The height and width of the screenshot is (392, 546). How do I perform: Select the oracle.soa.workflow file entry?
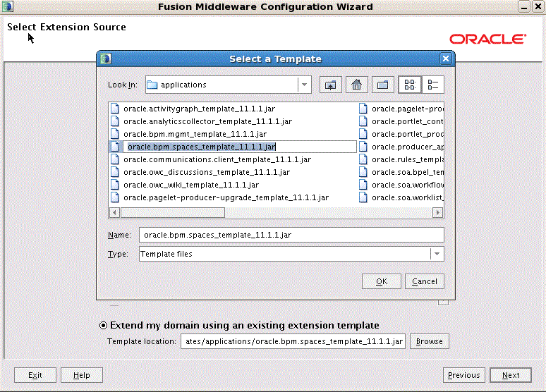click(x=408, y=185)
